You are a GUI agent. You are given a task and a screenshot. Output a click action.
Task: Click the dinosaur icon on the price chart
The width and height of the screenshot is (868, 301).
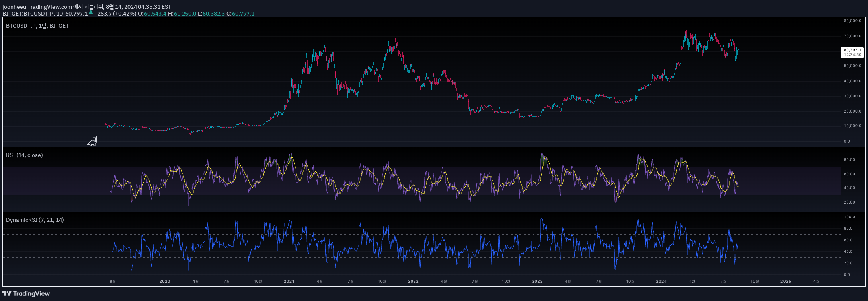92,141
